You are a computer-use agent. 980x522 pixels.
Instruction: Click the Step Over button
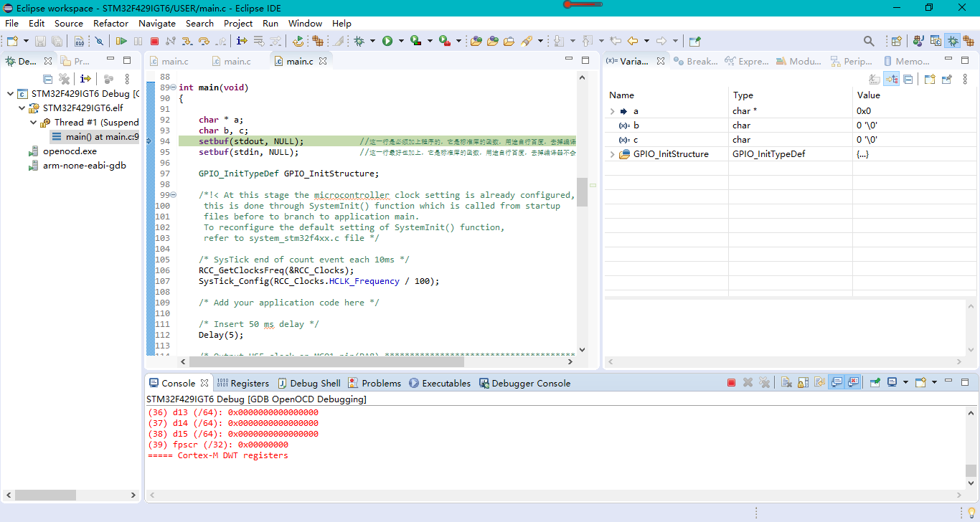pyautogui.click(x=204, y=41)
